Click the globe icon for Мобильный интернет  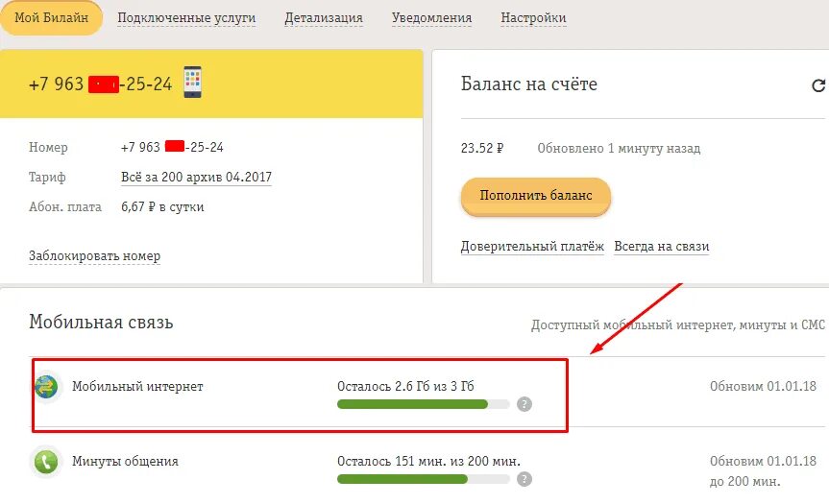46,387
